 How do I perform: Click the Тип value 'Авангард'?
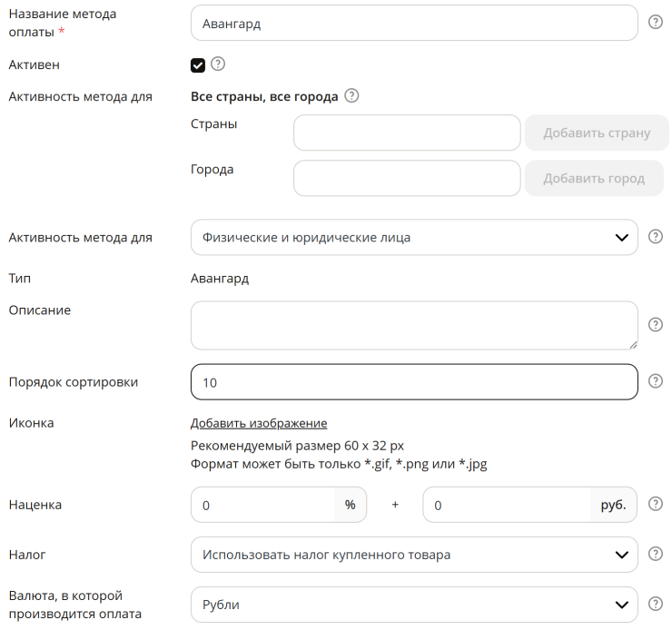point(220,279)
